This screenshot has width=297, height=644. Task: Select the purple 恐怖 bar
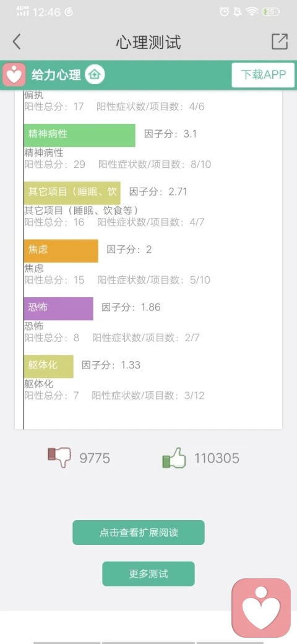click(x=58, y=308)
